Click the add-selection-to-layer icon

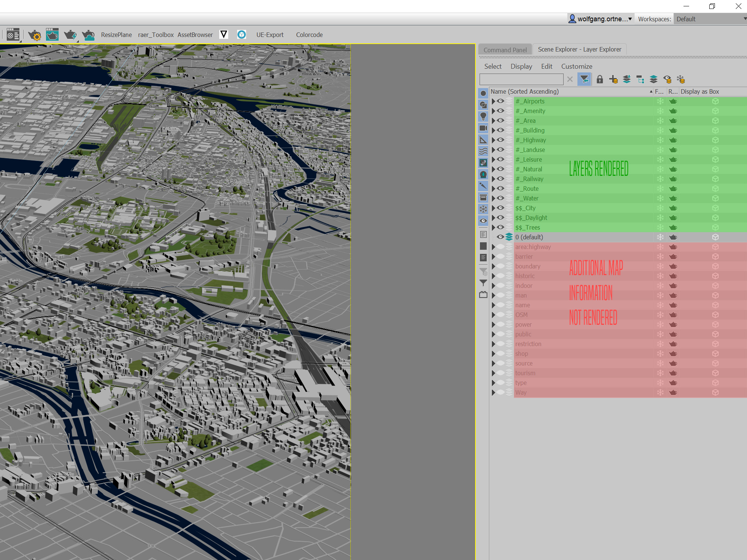click(x=627, y=79)
